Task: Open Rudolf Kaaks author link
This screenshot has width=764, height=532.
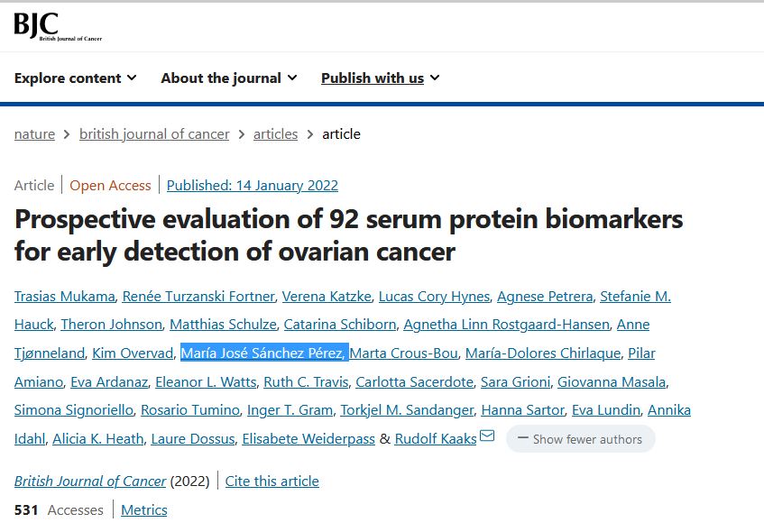Action: click(x=437, y=439)
